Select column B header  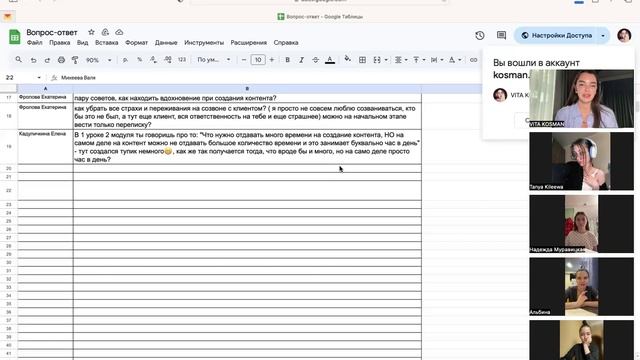click(x=247, y=89)
